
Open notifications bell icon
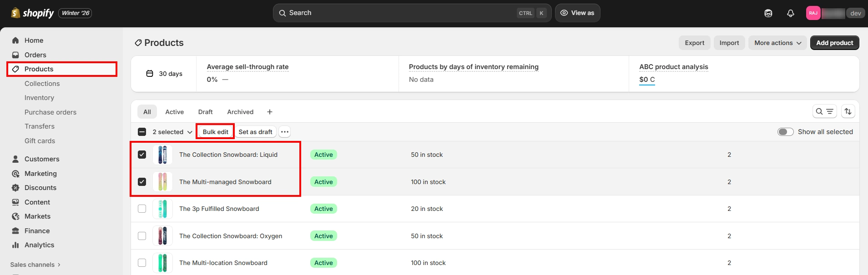pyautogui.click(x=791, y=13)
